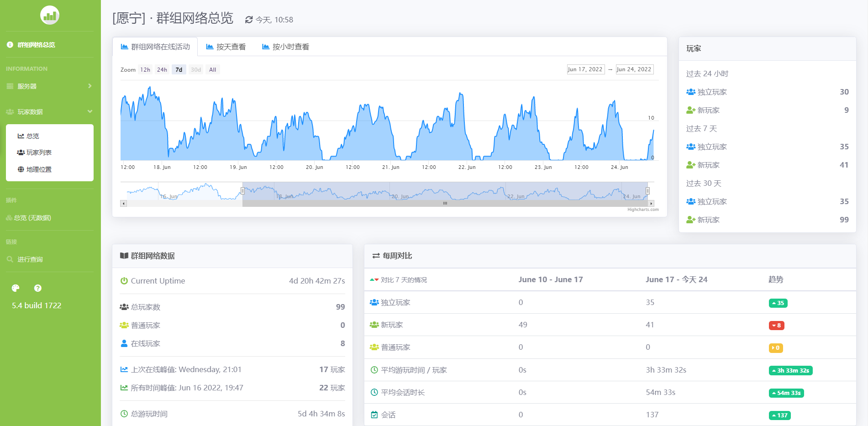The width and height of the screenshot is (868, 426).
Task: Select the All zoom range
Action: click(x=212, y=70)
